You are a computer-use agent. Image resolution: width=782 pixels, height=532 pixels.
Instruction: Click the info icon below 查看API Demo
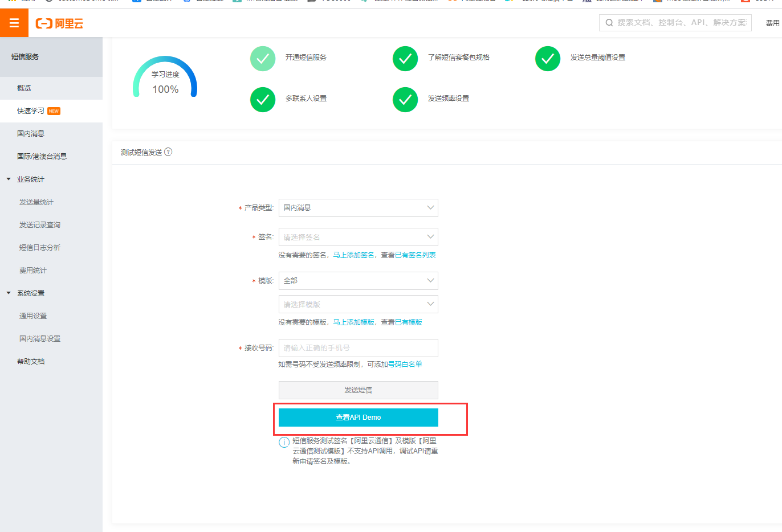pos(283,442)
